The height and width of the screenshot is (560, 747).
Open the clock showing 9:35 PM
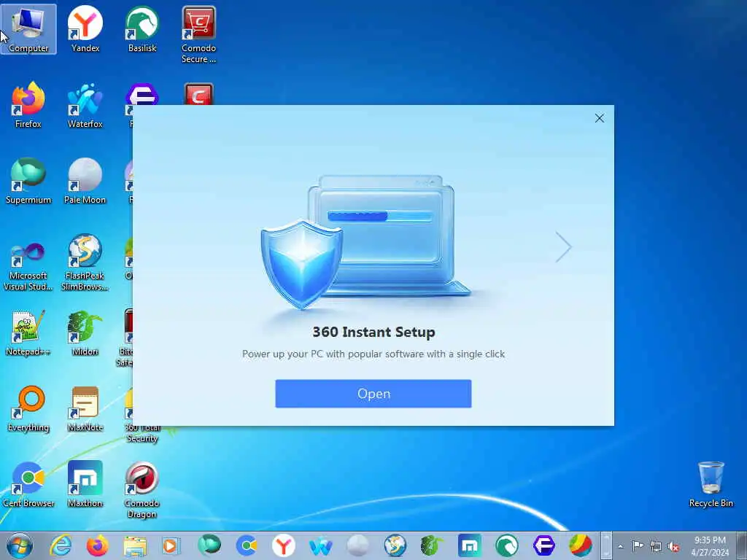(710, 546)
